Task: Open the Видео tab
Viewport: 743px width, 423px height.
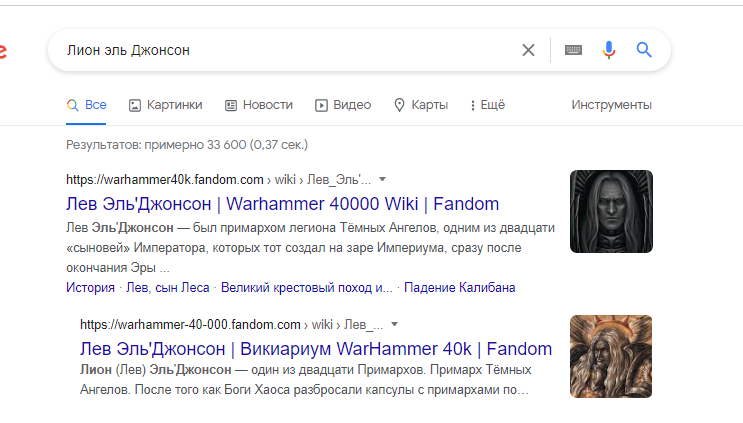Action: [343, 105]
